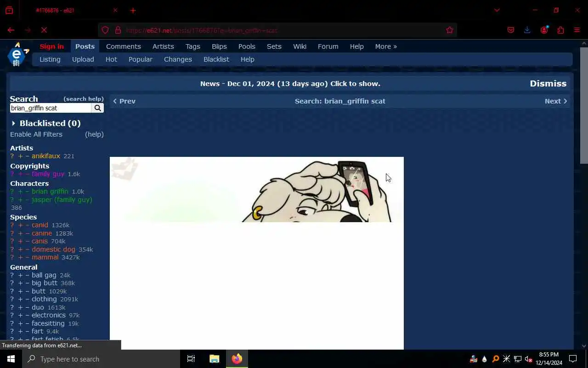The width and height of the screenshot is (588, 368).
Task: Add clothing tag with plus
Action: (20, 299)
